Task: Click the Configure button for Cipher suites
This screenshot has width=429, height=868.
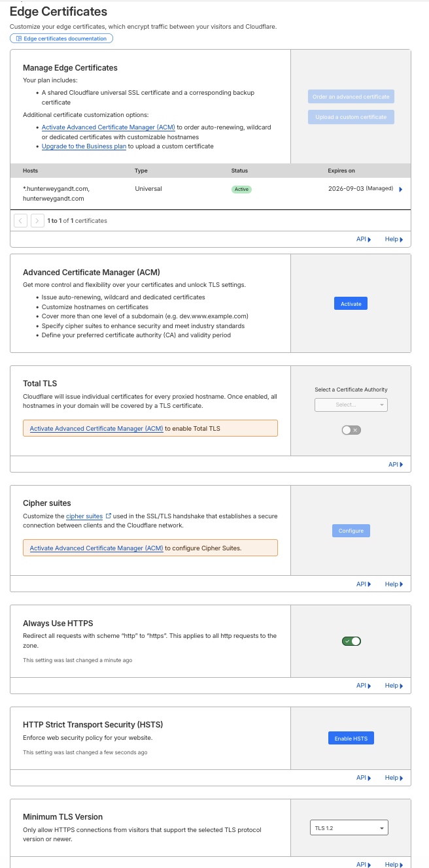Action: tap(351, 531)
